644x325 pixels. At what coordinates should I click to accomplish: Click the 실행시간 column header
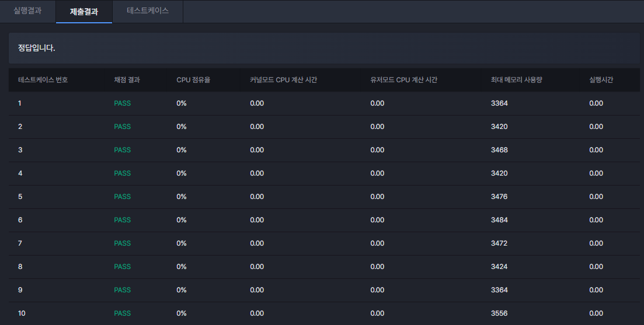pos(601,79)
